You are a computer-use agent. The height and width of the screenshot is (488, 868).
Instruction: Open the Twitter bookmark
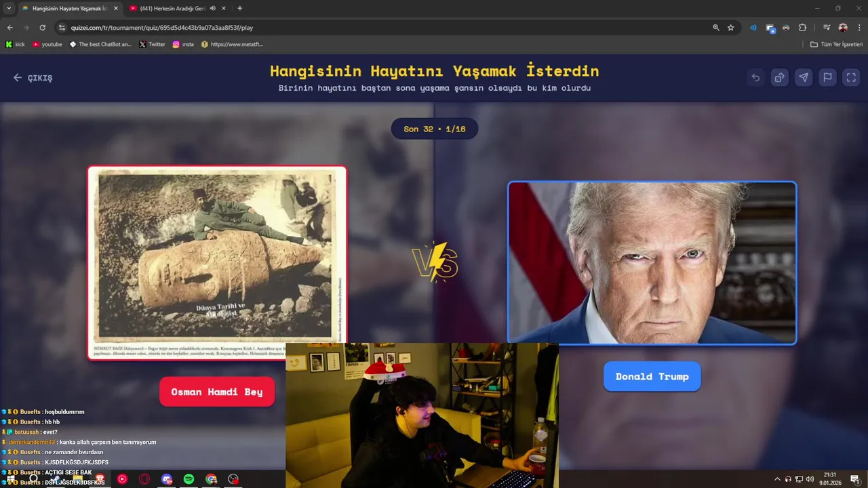pos(152,44)
